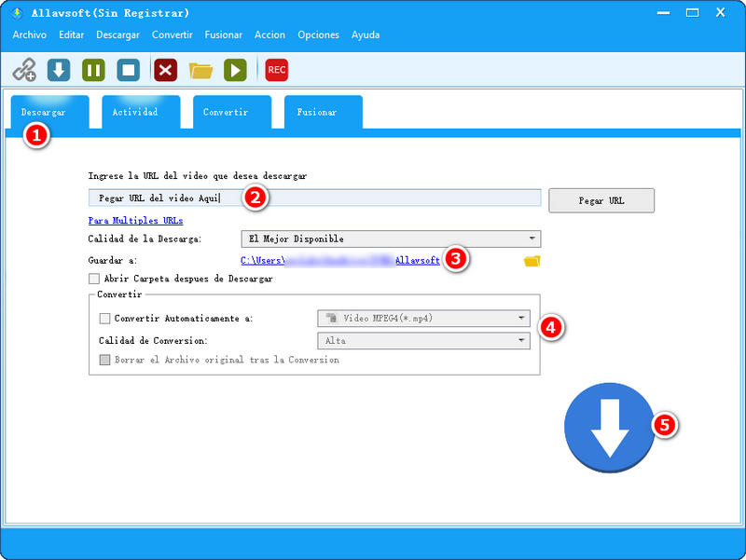Screen dimensions: 746x560
Task: Delete item with the red X icon
Action: (x=165, y=70)
